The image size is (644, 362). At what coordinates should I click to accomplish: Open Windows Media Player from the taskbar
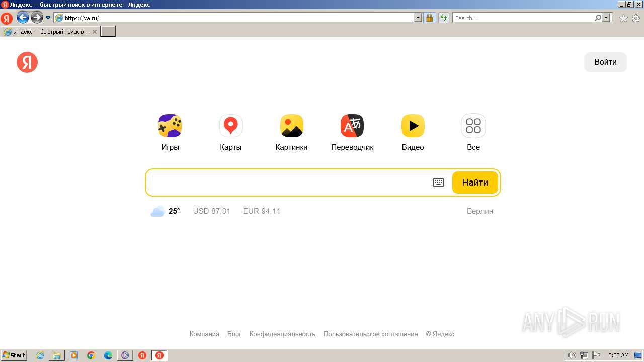point(74,355)
